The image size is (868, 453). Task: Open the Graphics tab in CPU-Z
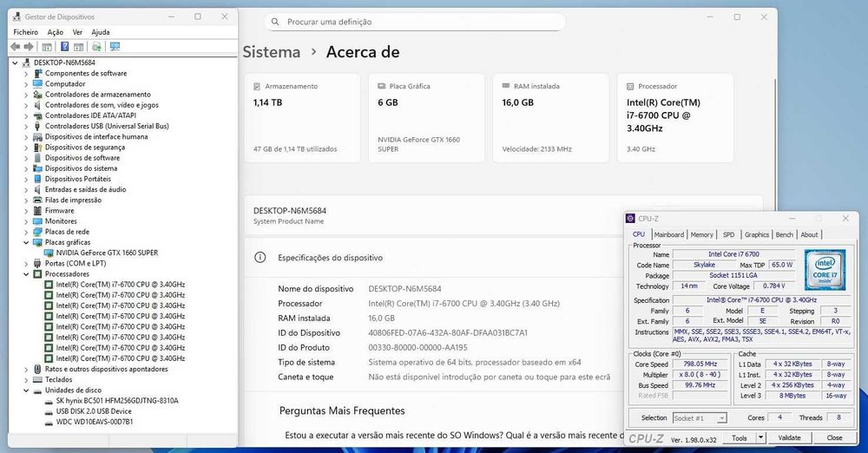757,234
